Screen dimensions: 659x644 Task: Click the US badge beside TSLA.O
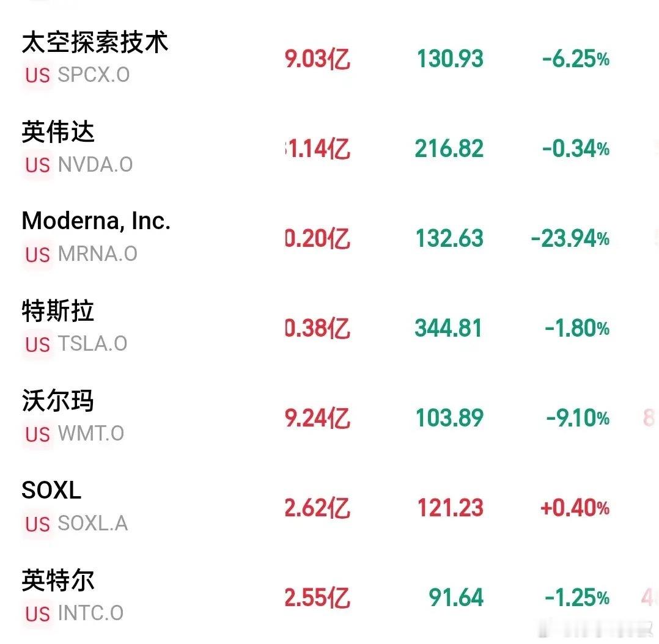pyautogui.click(x=37, y=345)
